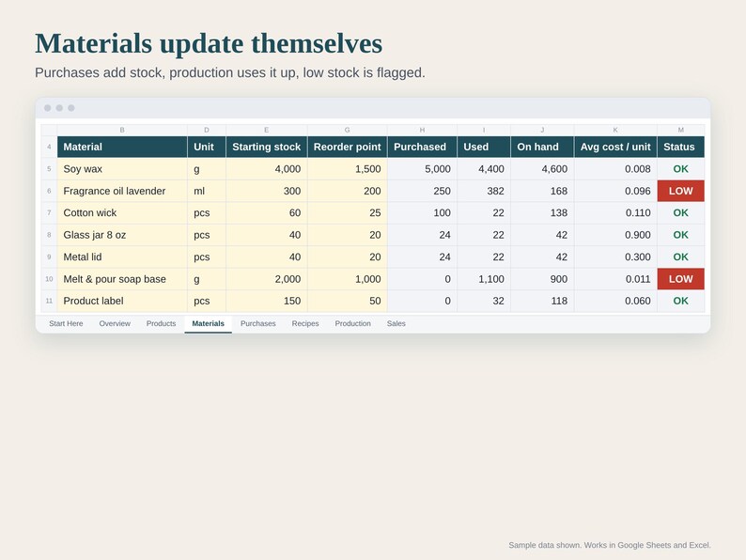The image size is (746, 560).
Task: Select the OK status for Cotton wick
Action: tap(681, 212)
